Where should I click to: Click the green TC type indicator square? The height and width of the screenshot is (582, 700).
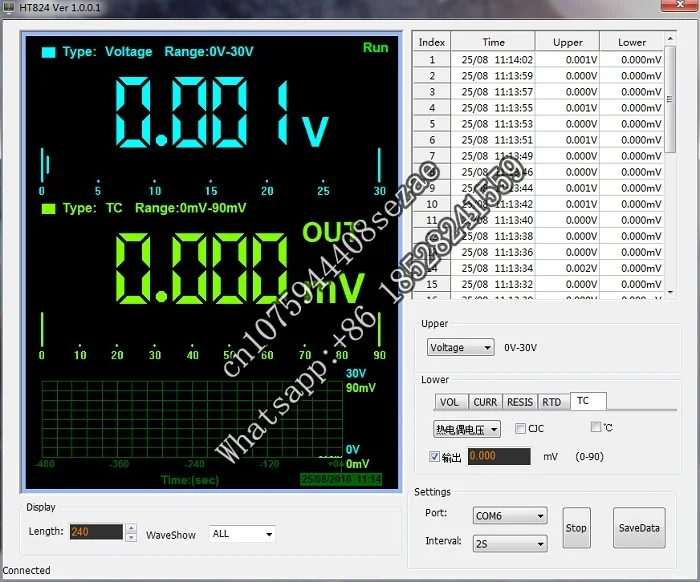tap(48, 208)
